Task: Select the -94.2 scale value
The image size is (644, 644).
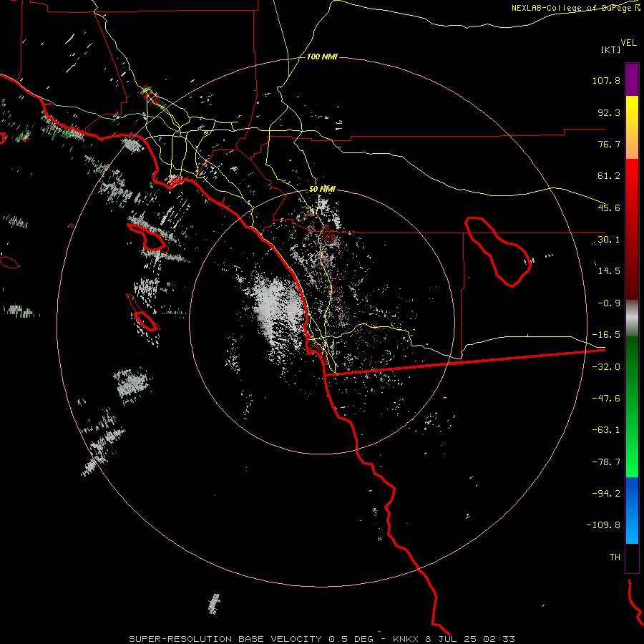Action: click(x=606, y=494)
